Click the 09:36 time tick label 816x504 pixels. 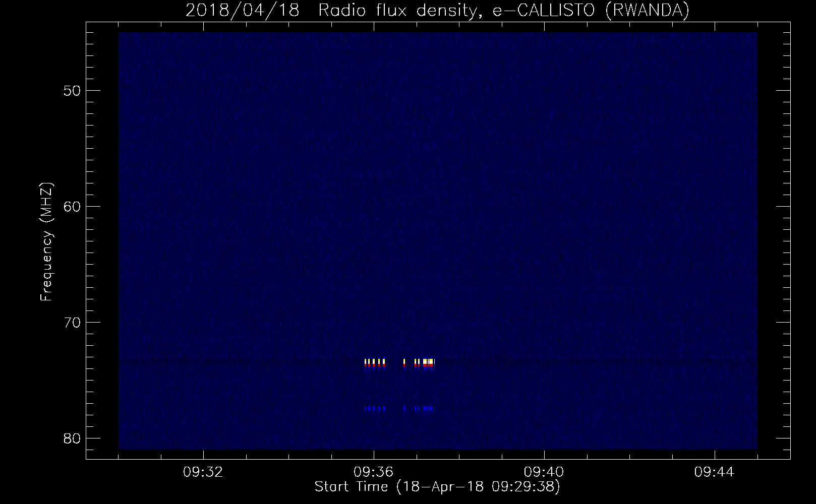coord(374,472)
